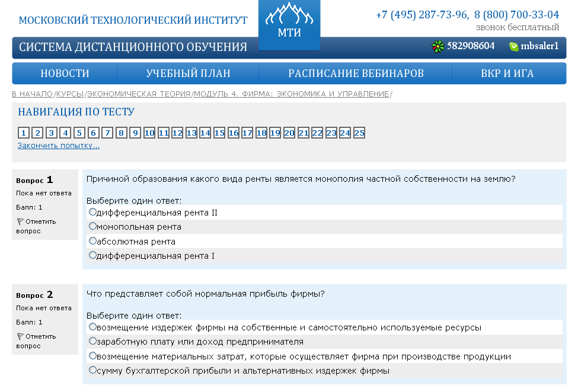Screen dimensions: 578x392
Task: Jump to test question 4 in navigation
Action: pyautogui.click(x=66, y=133)
